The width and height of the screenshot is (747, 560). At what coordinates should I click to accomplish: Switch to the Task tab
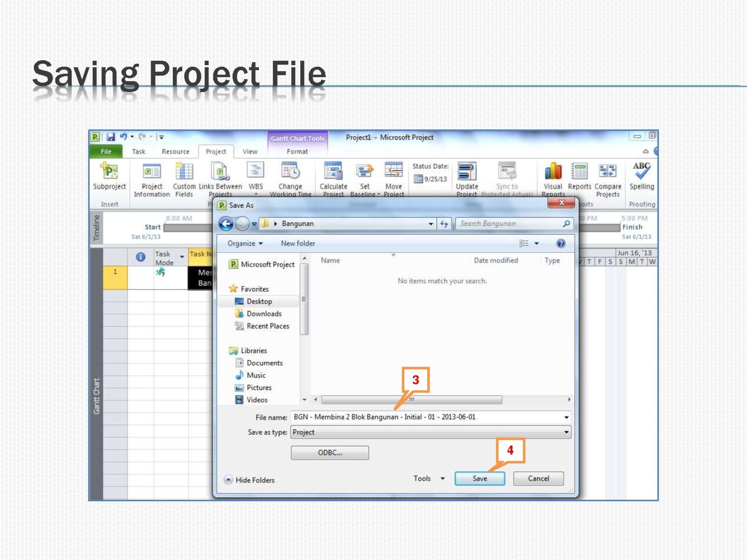[x=139, y=151]
